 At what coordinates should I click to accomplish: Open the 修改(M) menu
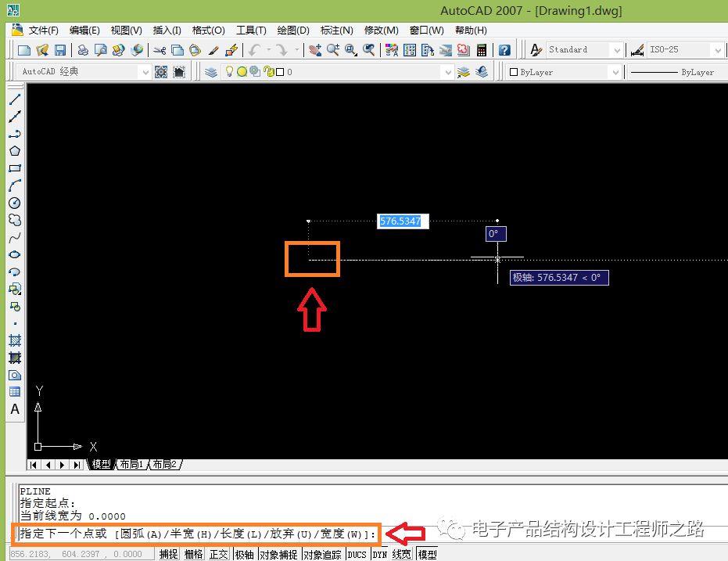[381, 31]
